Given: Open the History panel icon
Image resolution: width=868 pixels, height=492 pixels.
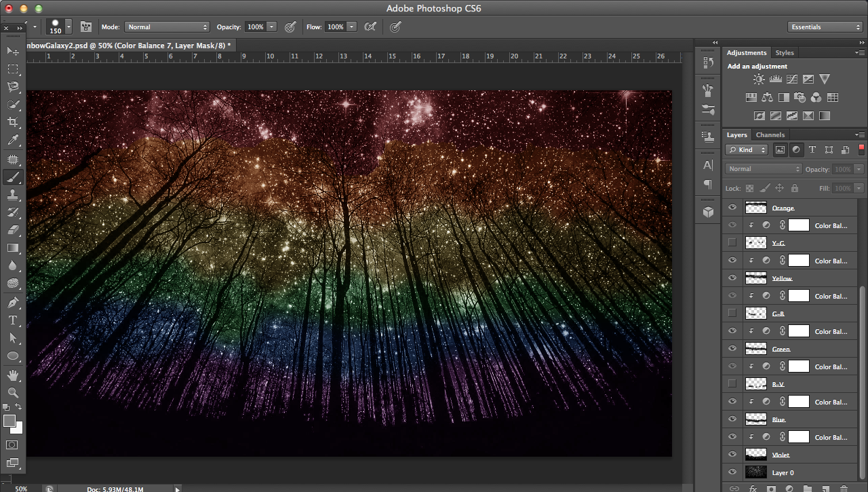Looking at the screenshot, I should 708,62.
